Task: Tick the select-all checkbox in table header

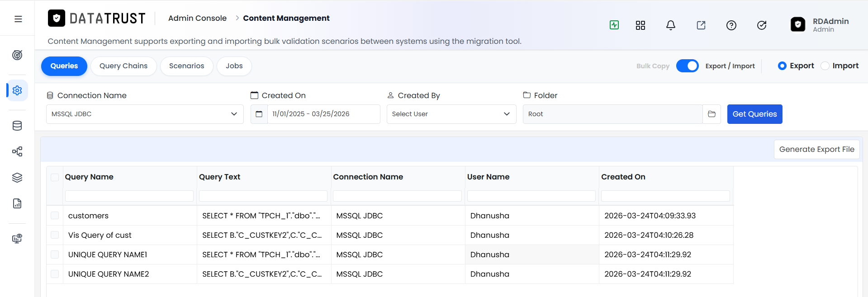Action: pos(55,177)
